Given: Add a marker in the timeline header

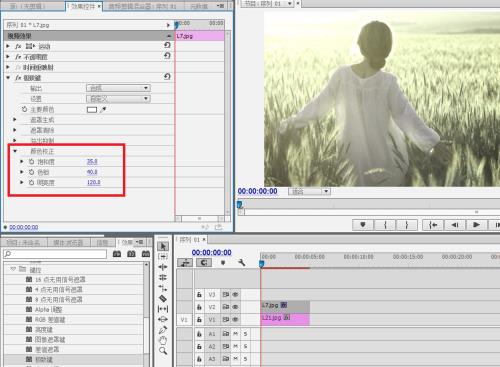Looking at the screenshot, I should (223, 263).
